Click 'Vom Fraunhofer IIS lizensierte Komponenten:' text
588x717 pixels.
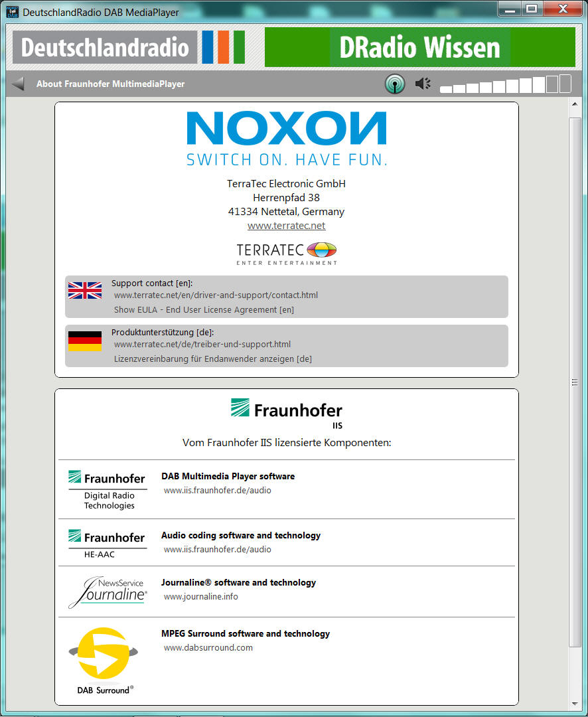(x=287, y=443)
